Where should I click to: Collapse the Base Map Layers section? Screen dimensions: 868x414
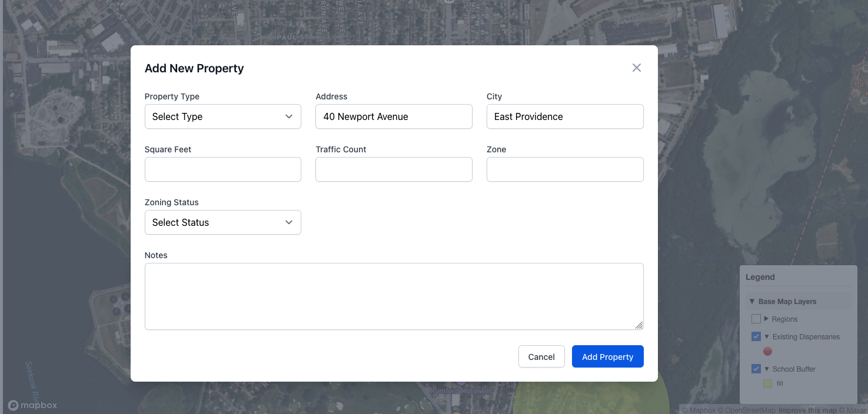tap(752, 302)
